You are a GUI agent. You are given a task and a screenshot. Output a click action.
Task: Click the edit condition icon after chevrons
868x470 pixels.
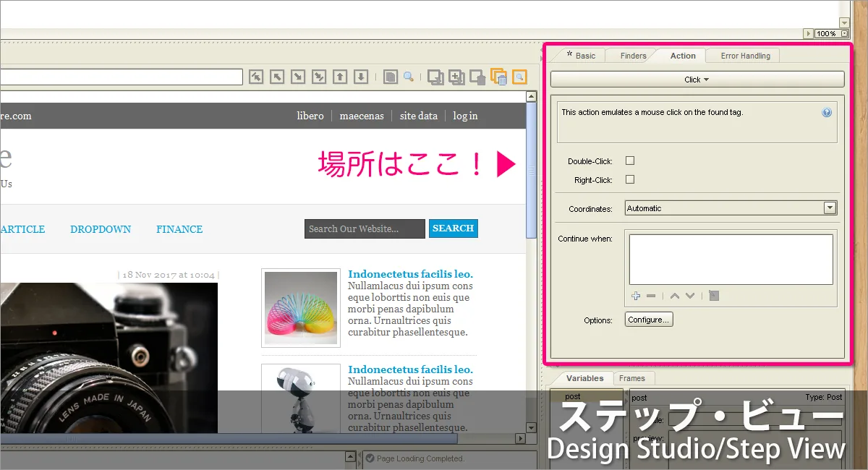tap(714, 296)
